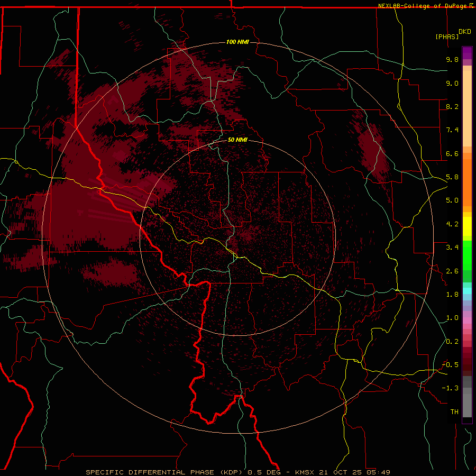This screenshot has width=476, height=476.
Task: Click the 7.4 value on the color scale
Action: coord(452,130)
